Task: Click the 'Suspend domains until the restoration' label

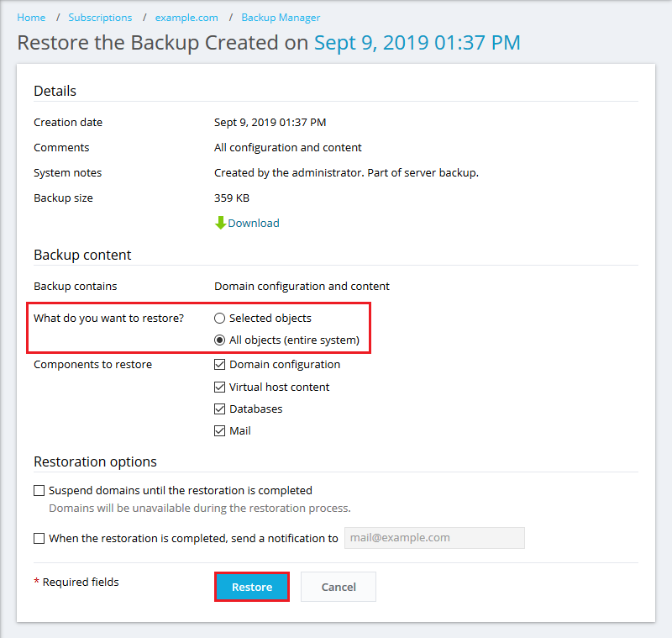Action: [181, 490]
